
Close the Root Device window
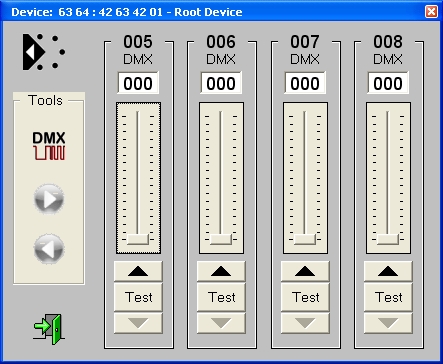coord(431,12)
